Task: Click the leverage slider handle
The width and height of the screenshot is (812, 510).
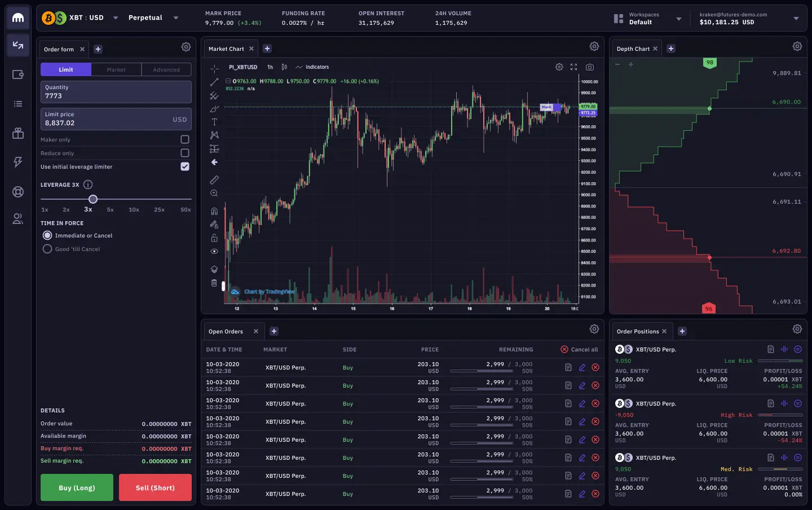Action: 93,199
